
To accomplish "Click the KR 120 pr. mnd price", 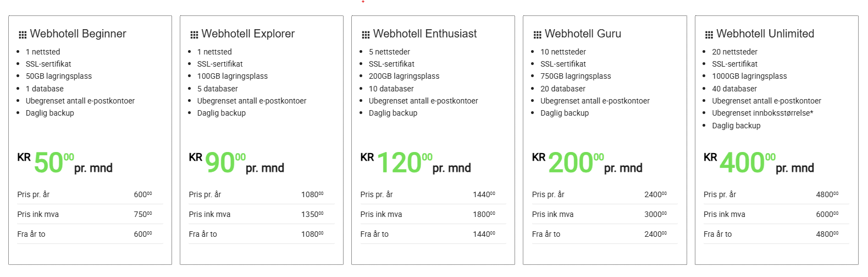I will click(x=416, y=163).
